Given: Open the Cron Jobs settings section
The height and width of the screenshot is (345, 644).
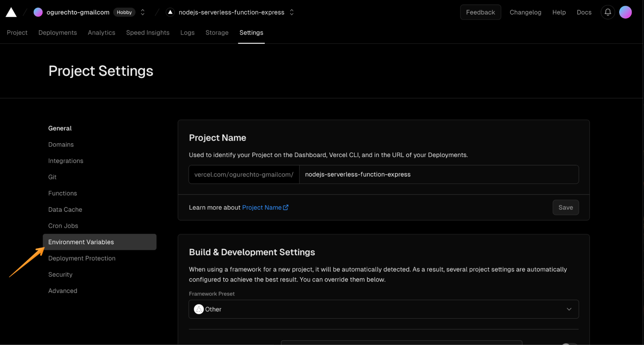Looking at the screenshot, I should pyautogui.click(x=63, y=226).
